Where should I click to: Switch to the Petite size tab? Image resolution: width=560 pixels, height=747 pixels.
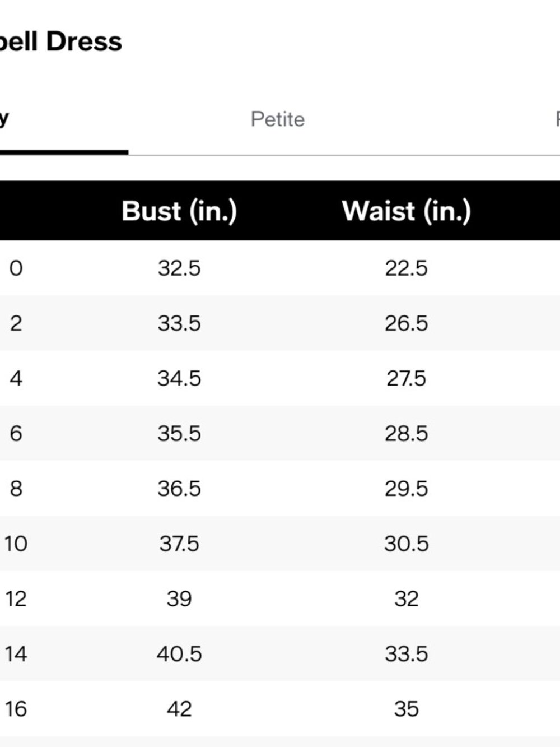(278, 119)
